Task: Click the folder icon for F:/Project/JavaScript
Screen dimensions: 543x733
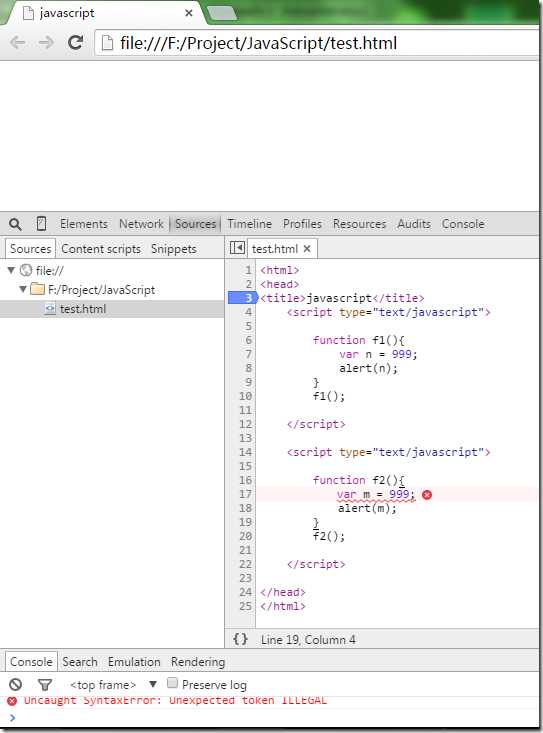Action: click(x=37, y=289)
